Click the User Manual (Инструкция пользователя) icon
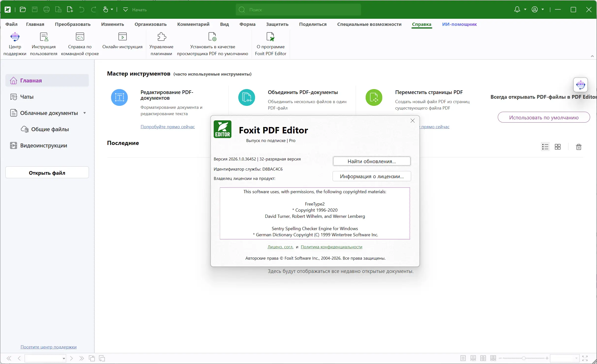597x364 pixels. coord(44,37)
